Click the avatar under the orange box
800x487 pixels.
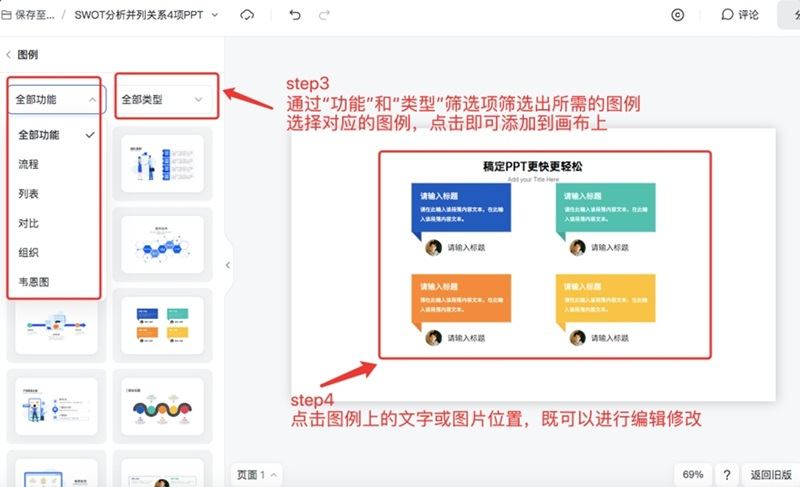(433, 338)
